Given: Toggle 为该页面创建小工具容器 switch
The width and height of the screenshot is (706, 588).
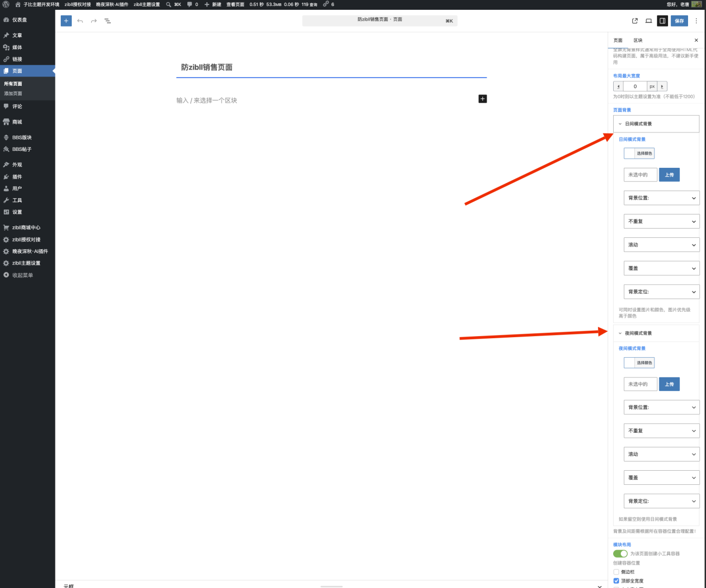Looking at the screenshot, I should pos(620,553).
